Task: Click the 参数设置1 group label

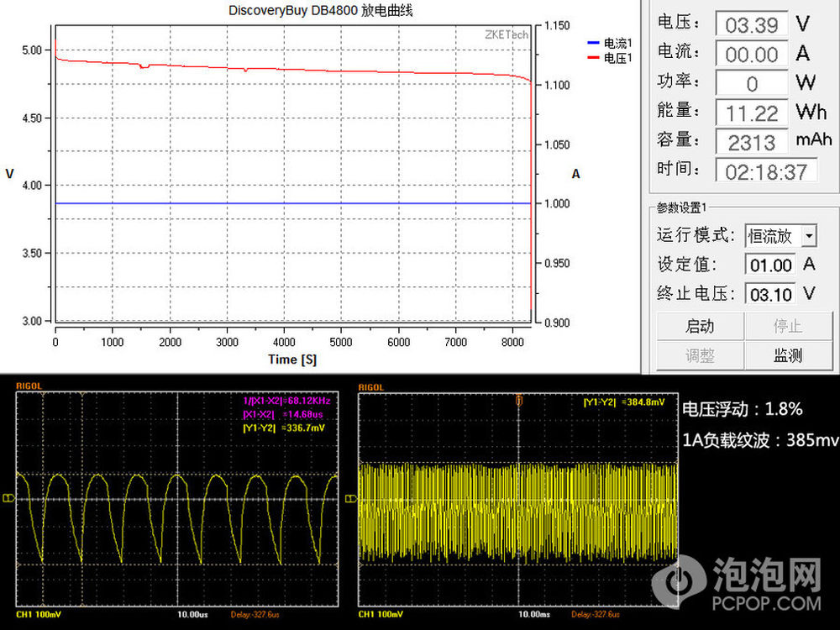Action: 681,207
